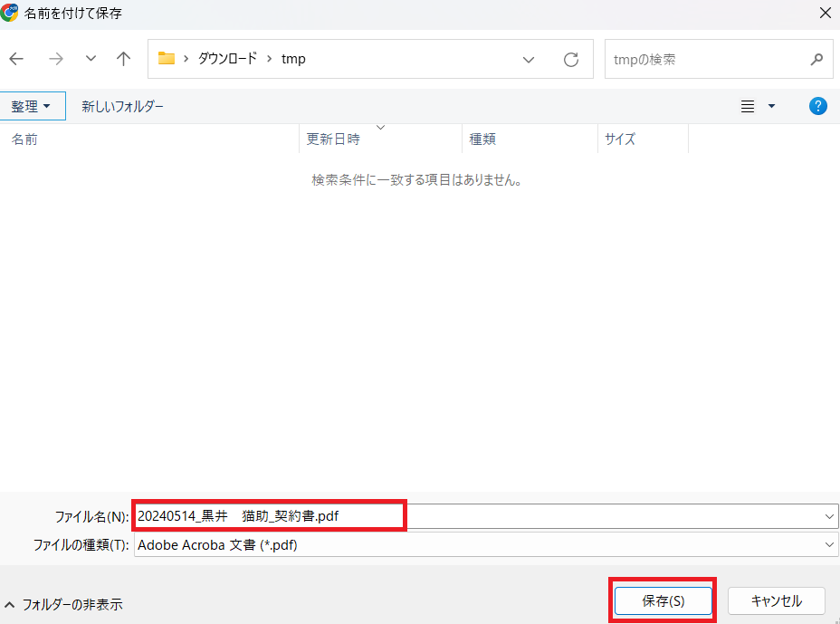Click 新しいフォルダー to create folder
Viewport: 840px width, 624px height.
122,106
